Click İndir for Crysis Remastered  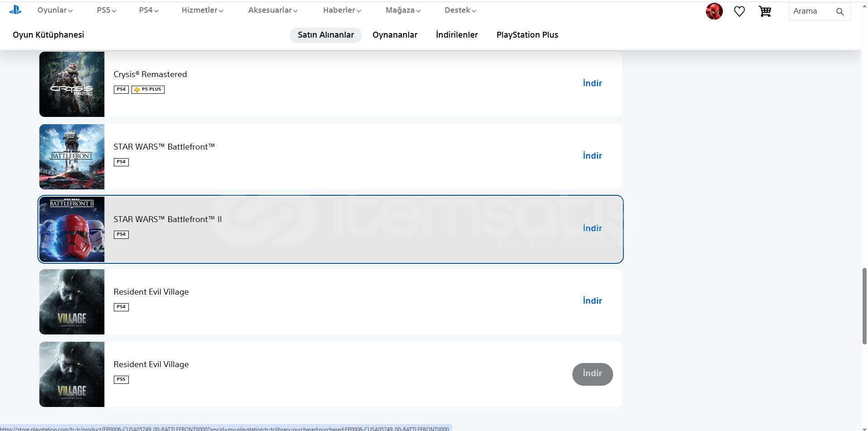tap(592, 83)
